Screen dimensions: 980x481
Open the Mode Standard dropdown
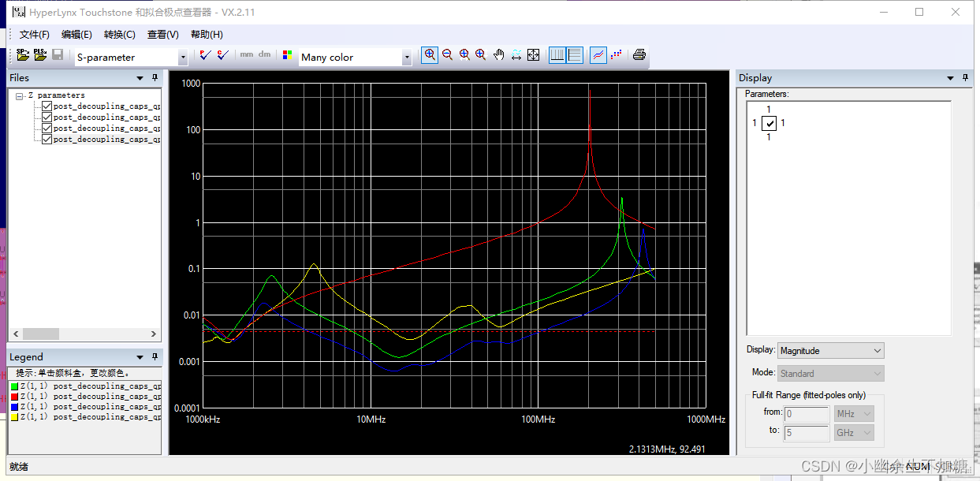tap(831, 373)
